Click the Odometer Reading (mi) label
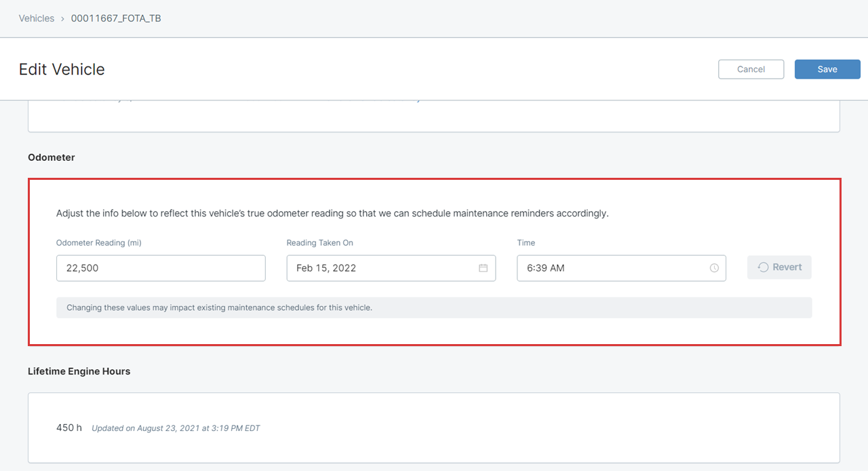Screen dimensions: 868x471 pos(99,243)
